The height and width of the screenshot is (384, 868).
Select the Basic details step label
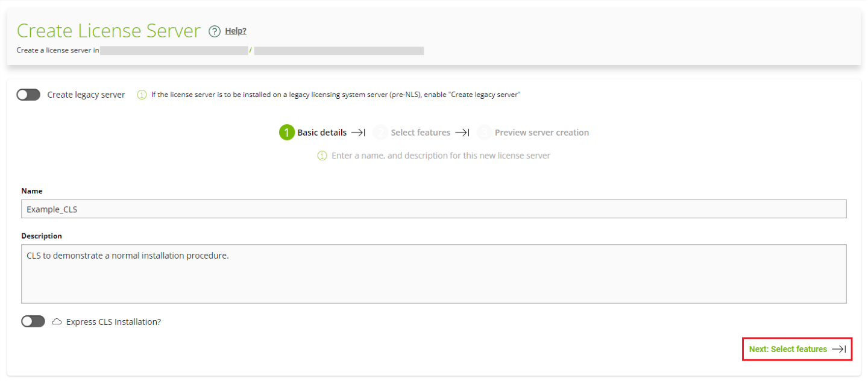321,132
